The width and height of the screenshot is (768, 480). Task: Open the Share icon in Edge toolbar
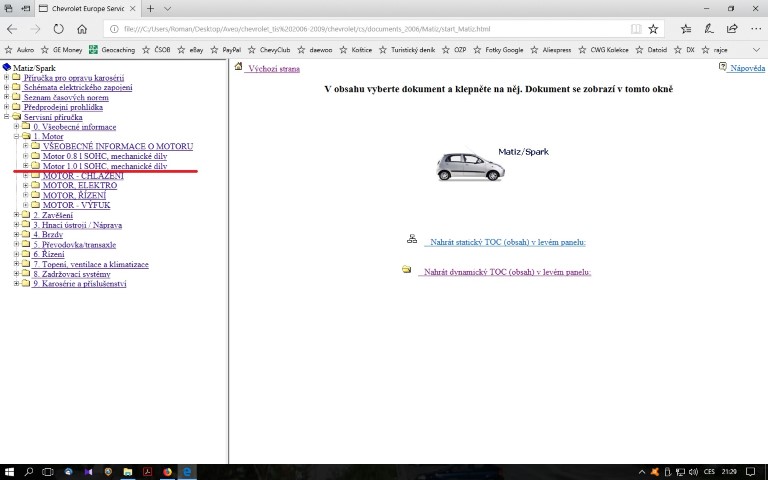[x=733, y=28]
